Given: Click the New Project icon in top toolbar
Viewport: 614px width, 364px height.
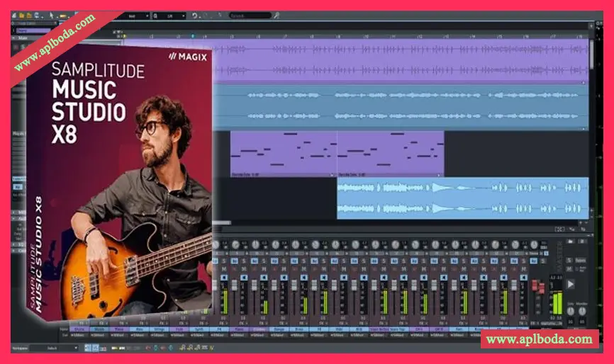Looking at the screenshot, I should click(14, 16).
